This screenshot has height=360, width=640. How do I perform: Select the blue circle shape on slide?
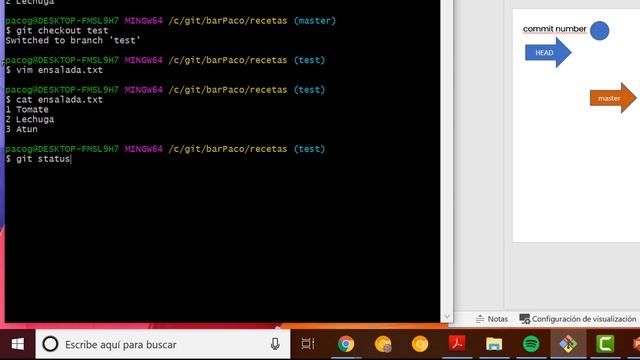599,31
